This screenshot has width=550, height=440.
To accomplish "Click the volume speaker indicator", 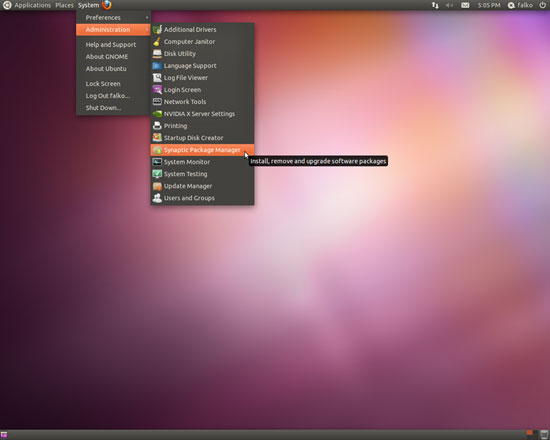I will (x=449, y=5).
